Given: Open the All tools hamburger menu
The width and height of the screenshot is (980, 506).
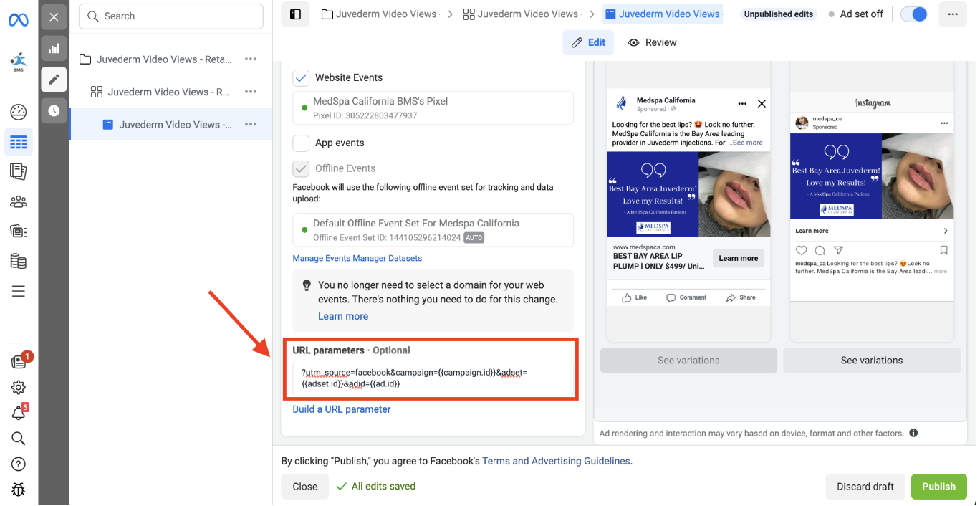Looking at the screenshot, I should pyautogui.click(x=19, y=291).
